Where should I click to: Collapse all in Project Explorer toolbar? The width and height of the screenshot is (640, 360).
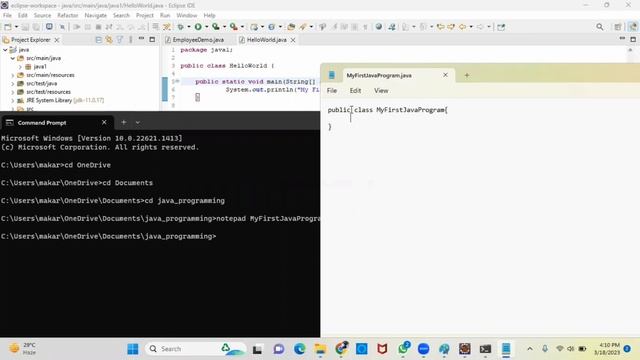click(x=98, y=40)
